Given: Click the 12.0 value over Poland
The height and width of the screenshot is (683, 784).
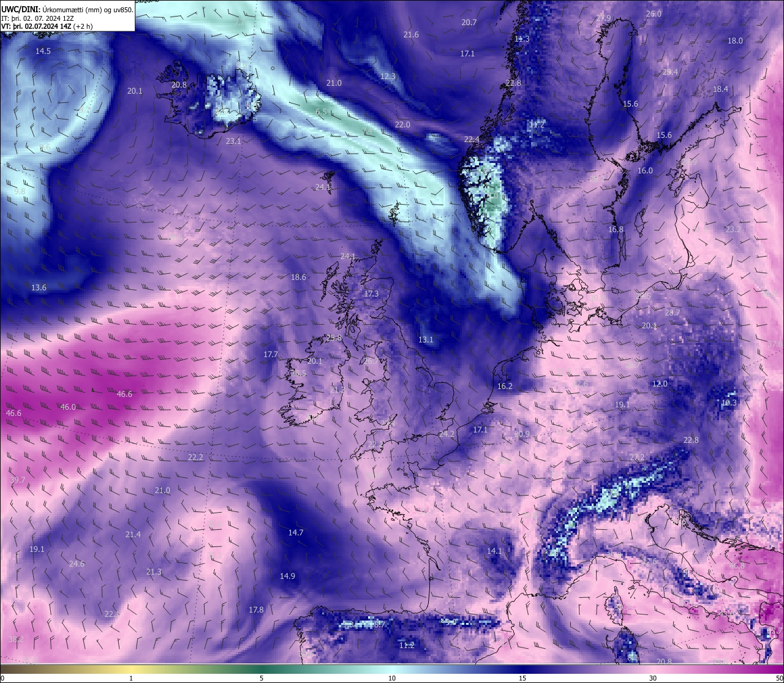Looking at the screenshot, I should click(660, 384).
